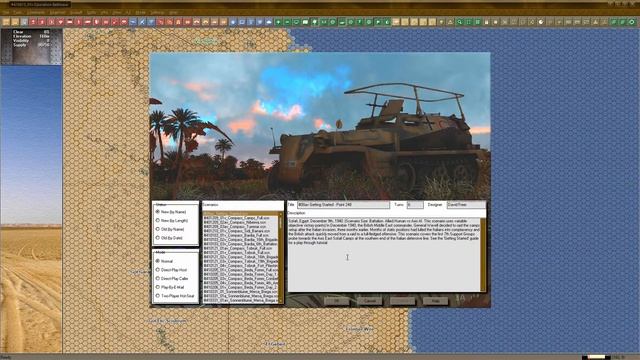The image size is (640, 360).
Task: Choose Normal play mode
Action: pos(164,261)
